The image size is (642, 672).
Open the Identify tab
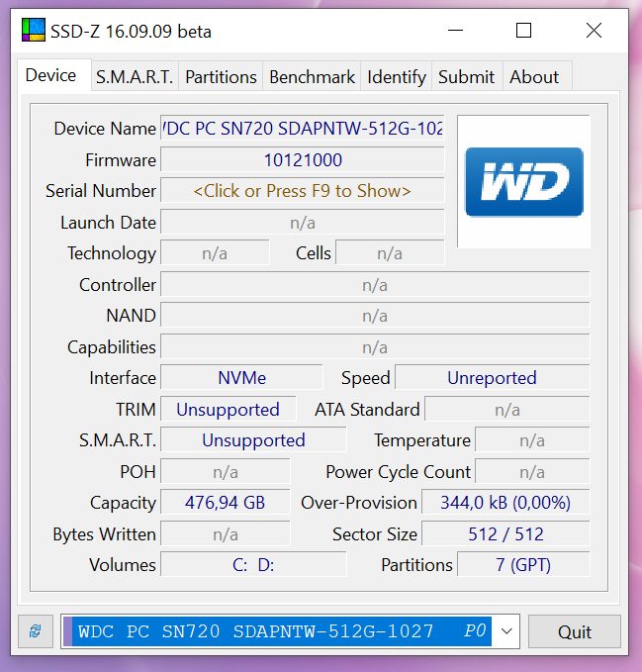[396, 76]
